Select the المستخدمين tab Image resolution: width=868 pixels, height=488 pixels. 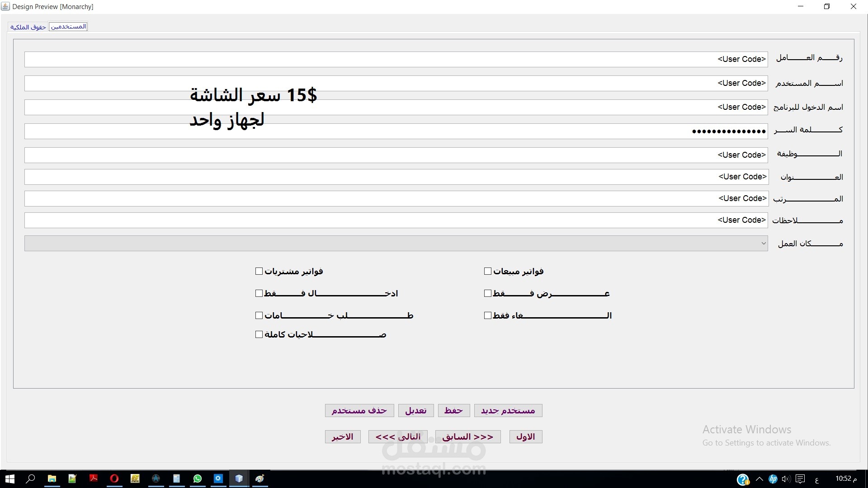68,27
